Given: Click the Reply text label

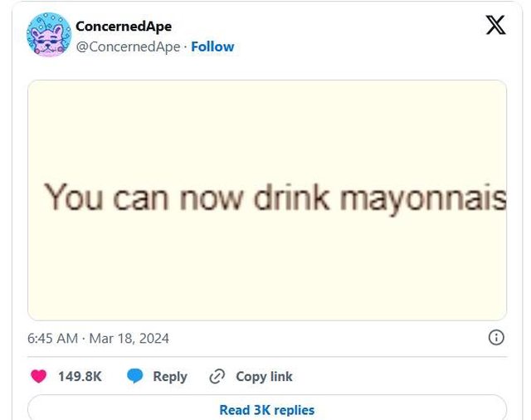Looking at the screenshot, I should 170,376.
